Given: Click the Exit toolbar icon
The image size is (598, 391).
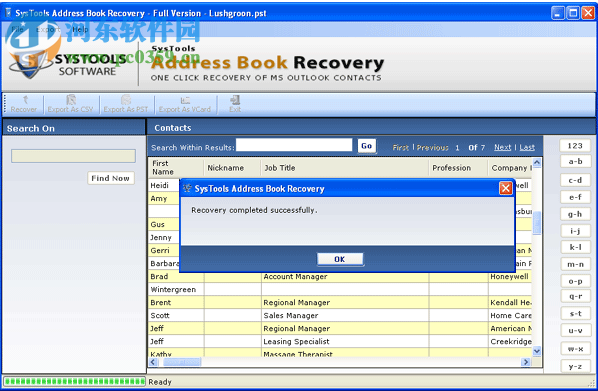Looking at the screenshot, I should (x=235, y=104).
